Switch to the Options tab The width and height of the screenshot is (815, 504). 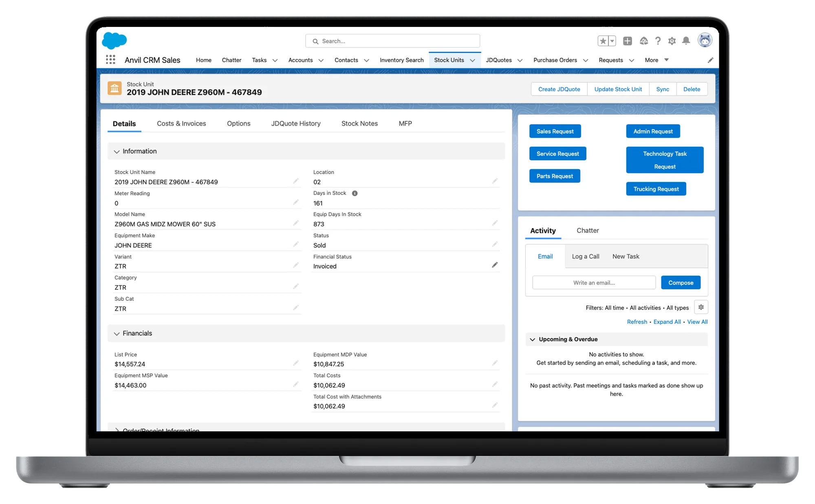(239, 123)
